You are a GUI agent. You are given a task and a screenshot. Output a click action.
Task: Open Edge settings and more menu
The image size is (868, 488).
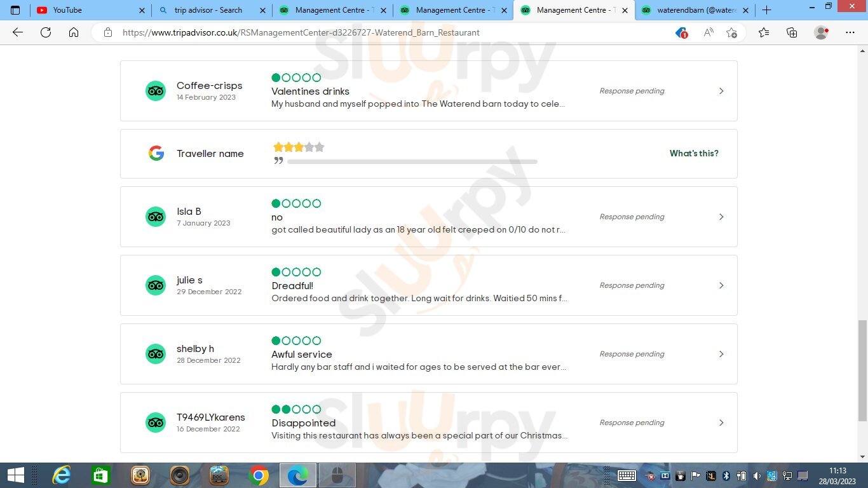tap(850, 32)
